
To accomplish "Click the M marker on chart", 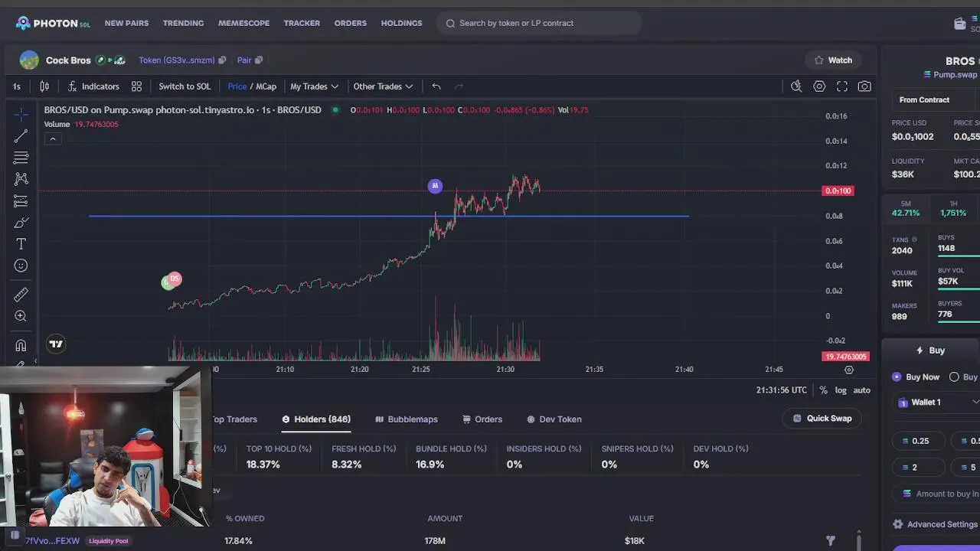I will tap(435, 186).
